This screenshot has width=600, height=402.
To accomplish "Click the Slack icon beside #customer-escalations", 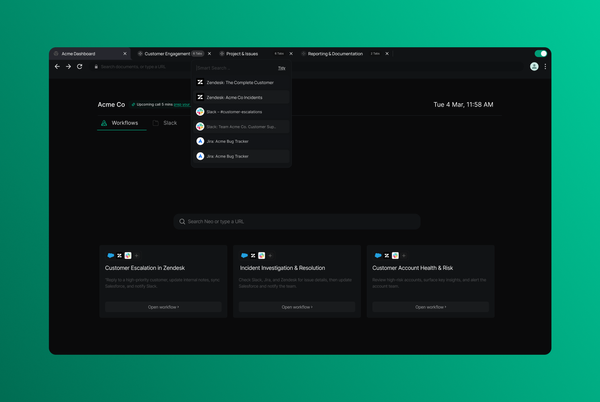I will pos(200,112).
